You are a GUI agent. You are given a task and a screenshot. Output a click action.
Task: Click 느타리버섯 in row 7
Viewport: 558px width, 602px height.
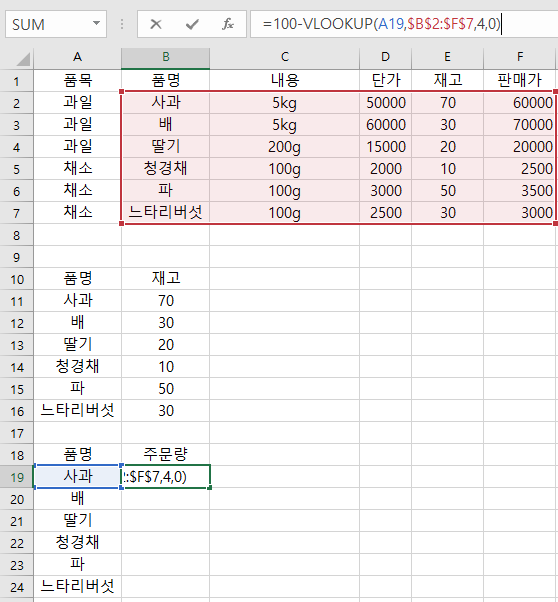click(166, 213)
